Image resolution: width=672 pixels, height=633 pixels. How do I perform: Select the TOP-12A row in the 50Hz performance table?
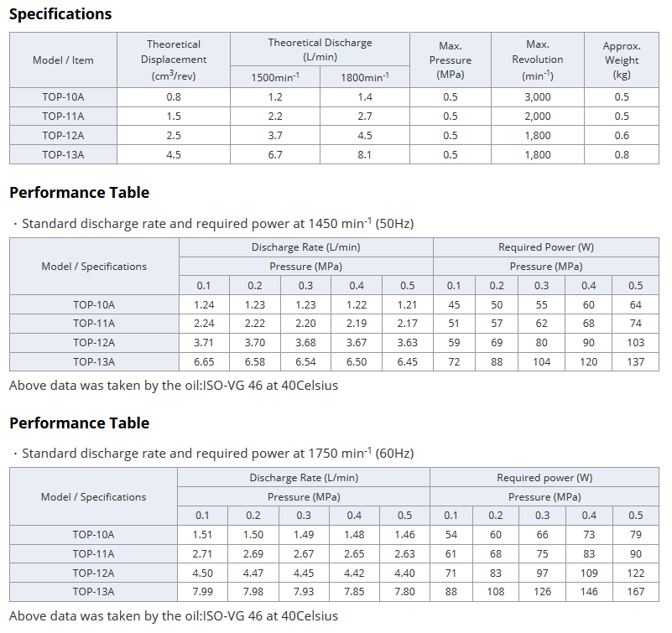point(334,343)
